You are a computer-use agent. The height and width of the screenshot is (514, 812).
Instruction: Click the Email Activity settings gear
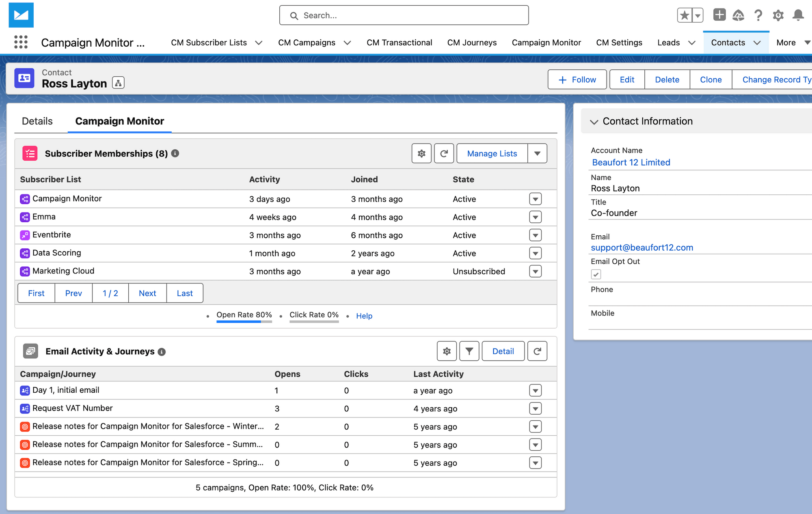pyautogui.click(x=447, y=351)
